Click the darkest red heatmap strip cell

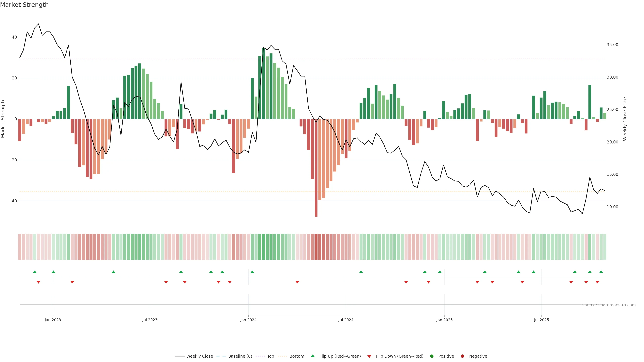point(316,247)
